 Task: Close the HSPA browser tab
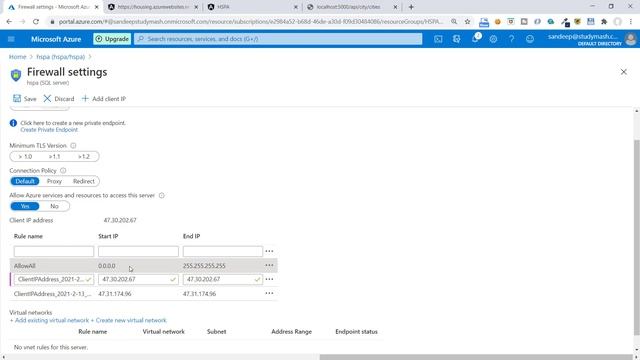tap(296, 7)
